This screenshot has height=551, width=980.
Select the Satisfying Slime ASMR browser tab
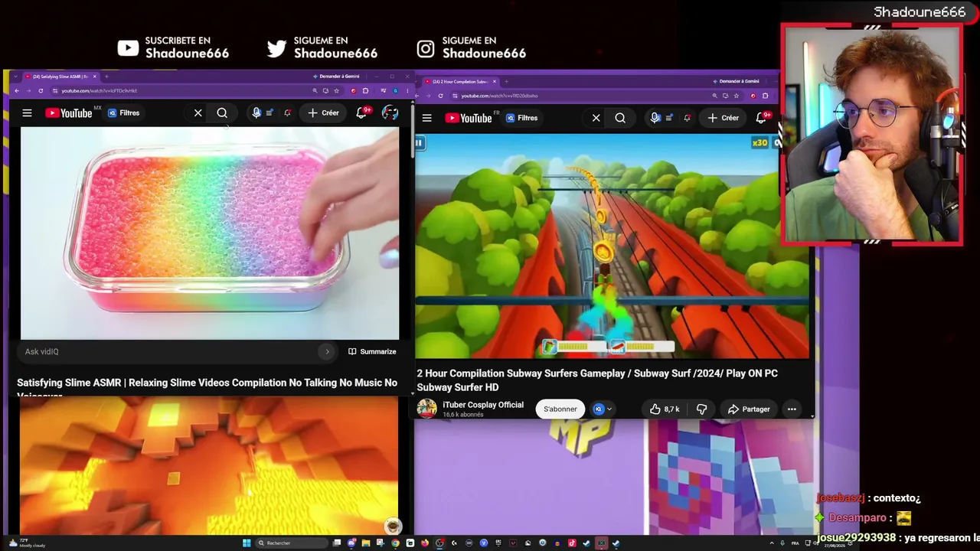pyautogui.click(x=60, y=77)
